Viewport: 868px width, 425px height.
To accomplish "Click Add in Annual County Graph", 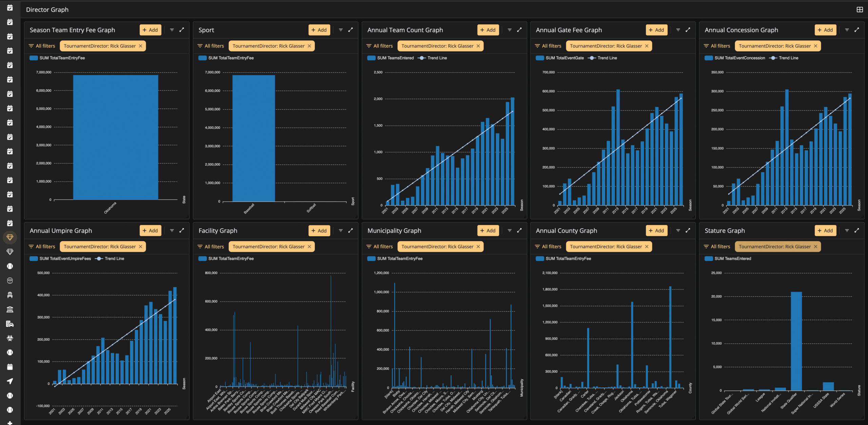I will coord(656,230).
